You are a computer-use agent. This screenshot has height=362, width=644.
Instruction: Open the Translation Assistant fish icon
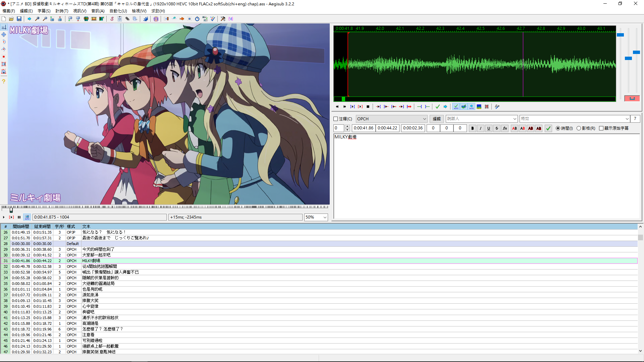182,19
